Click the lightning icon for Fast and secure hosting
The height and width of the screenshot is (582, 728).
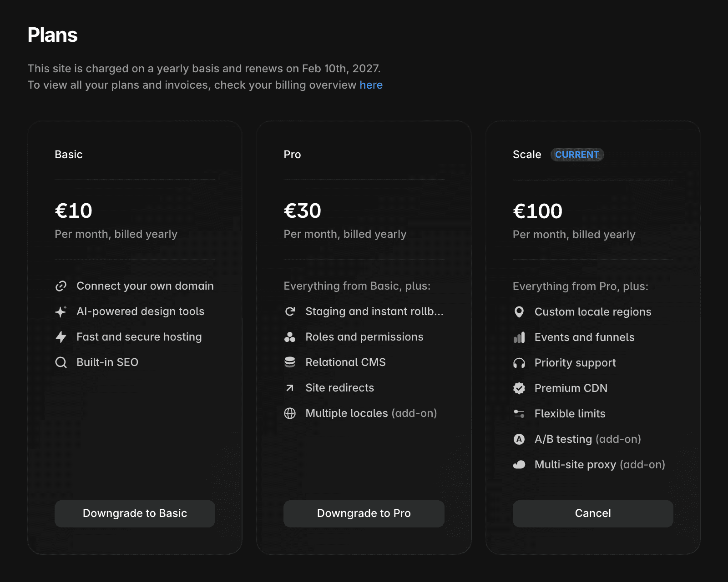61,336
